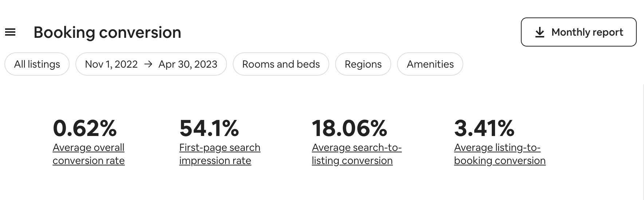Select the 3.41% conversion figure
The image size is (644, 200).
point(484,128)
